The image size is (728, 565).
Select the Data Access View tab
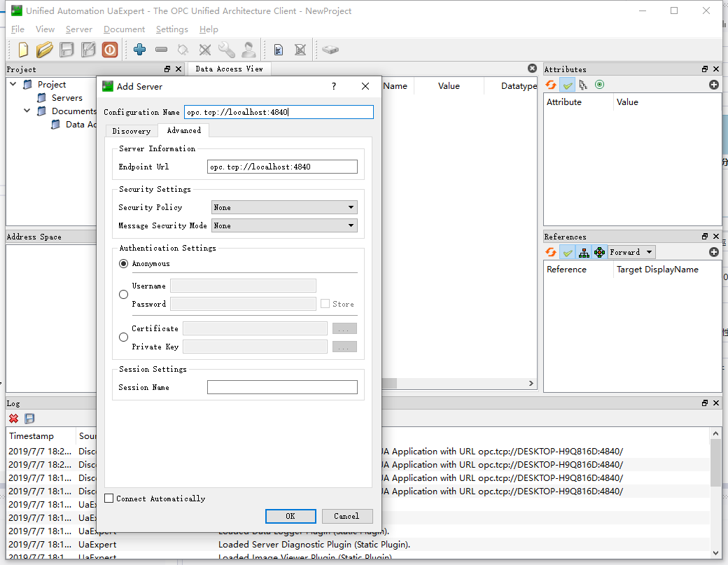click(x=230, y=69)
